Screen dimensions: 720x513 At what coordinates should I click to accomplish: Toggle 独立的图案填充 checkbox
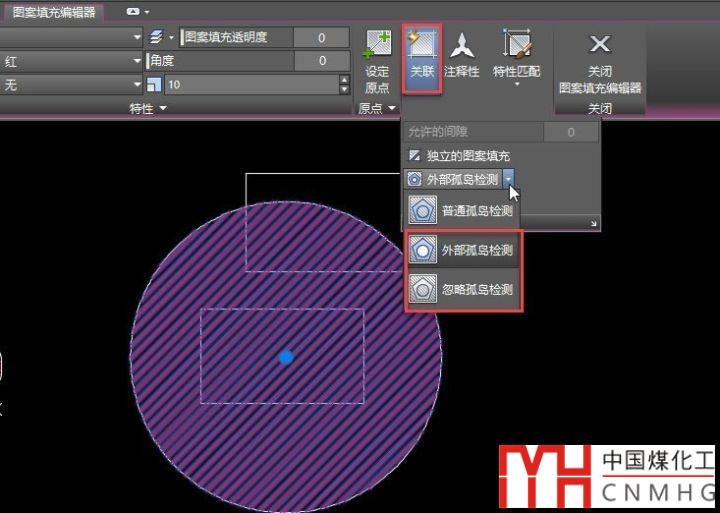pyautogui.click(x=415, y=156)
